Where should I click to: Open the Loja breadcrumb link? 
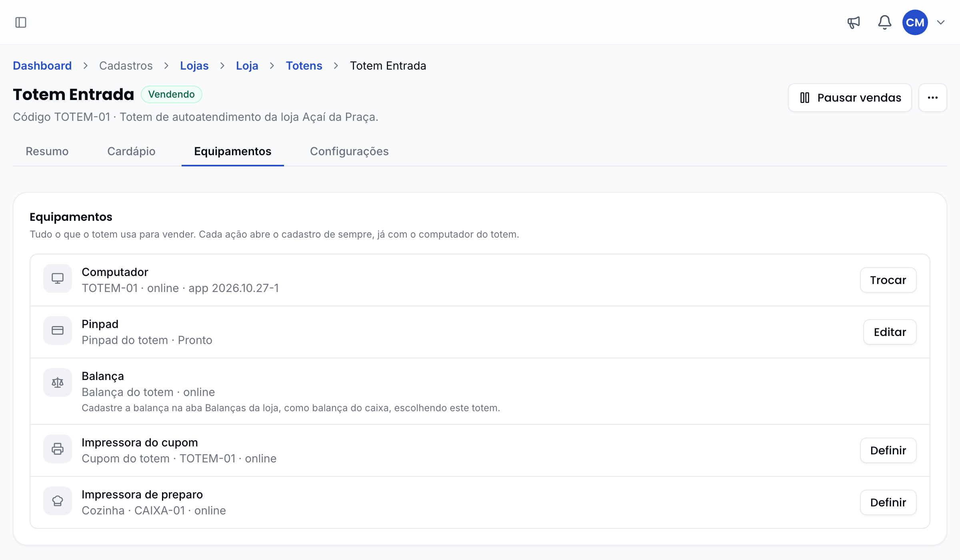tap(247, 66)
